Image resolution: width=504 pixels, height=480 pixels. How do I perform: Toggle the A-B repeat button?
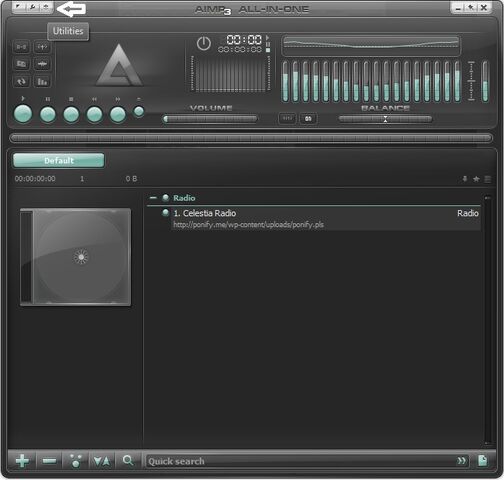click(21, 47)
